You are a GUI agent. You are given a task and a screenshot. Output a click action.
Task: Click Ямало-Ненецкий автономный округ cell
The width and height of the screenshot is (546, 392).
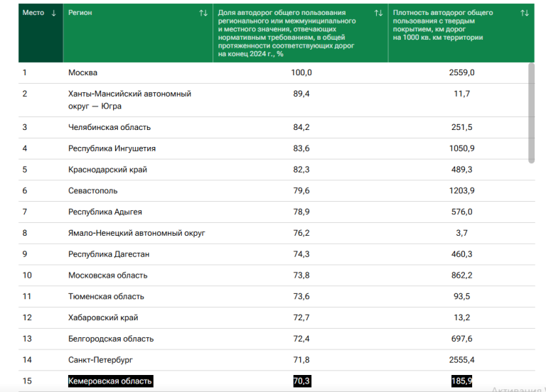pos(136,233)
